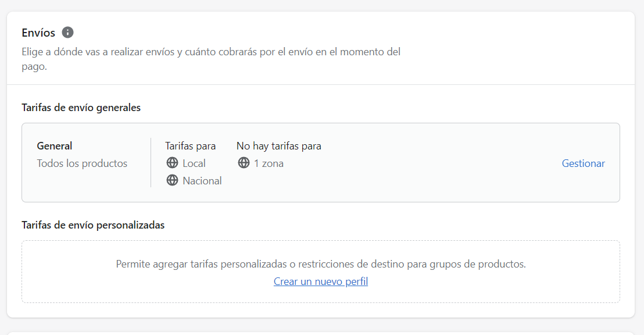
Task: Click the custom rates description text
Action: (x=321, y=264)
